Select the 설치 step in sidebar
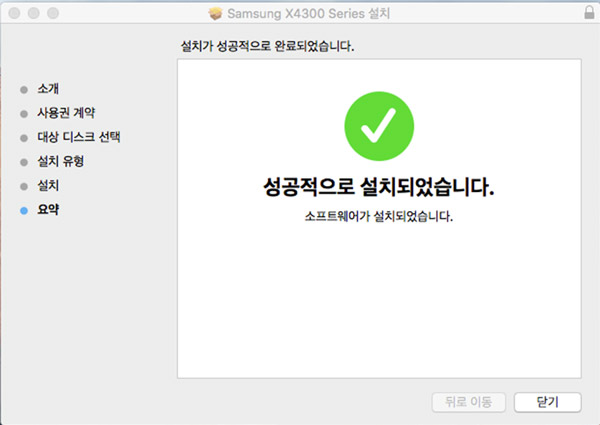The image size is (600, 425). tap(48, 186)
